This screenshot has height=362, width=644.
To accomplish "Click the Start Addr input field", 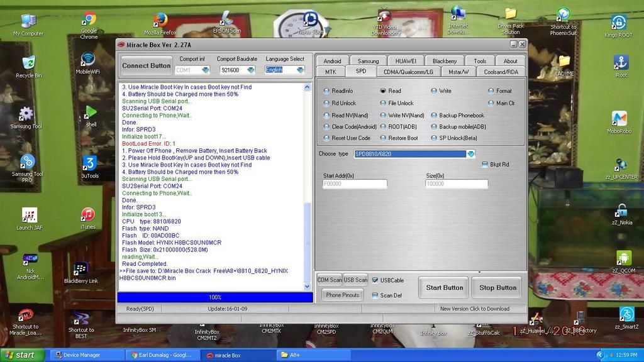I will (355, 184).
